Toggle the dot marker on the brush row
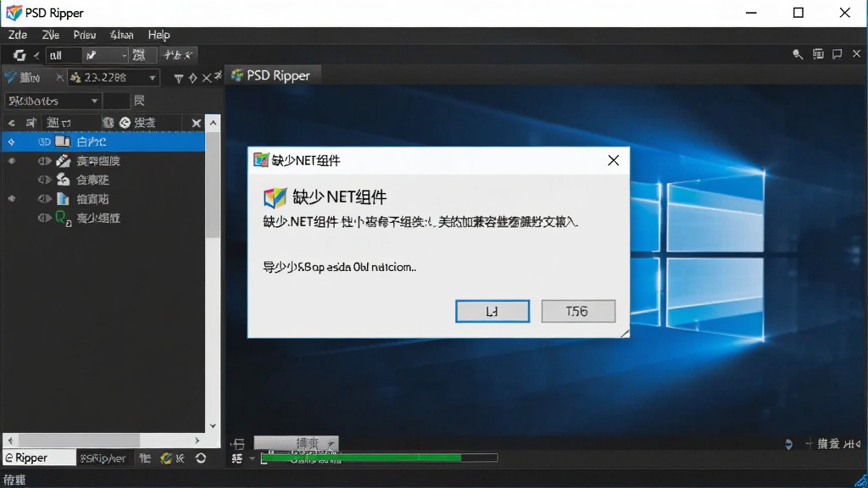Screen dimensions: 868x488 (x=12, y=161)
